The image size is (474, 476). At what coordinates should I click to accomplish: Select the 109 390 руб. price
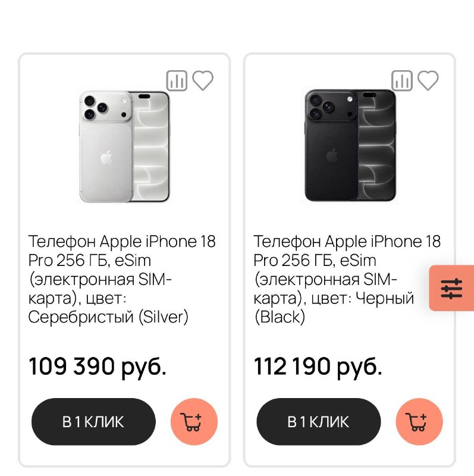click(x=98, y=367)
